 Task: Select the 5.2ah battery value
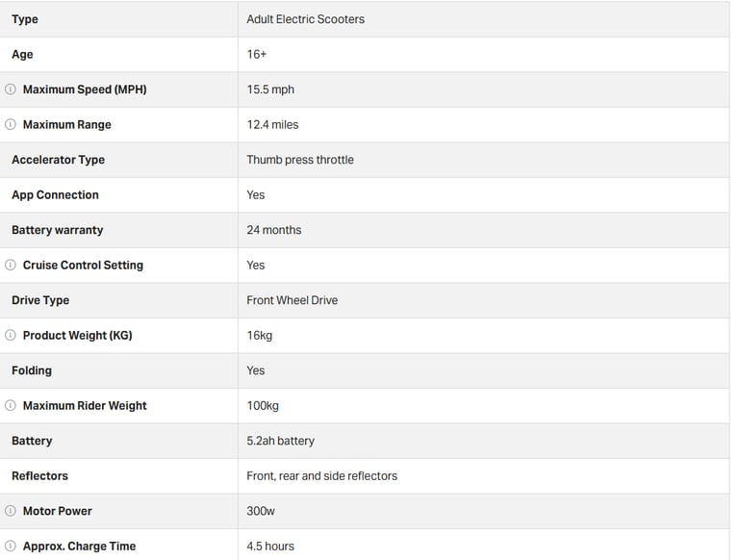point(280,441)
